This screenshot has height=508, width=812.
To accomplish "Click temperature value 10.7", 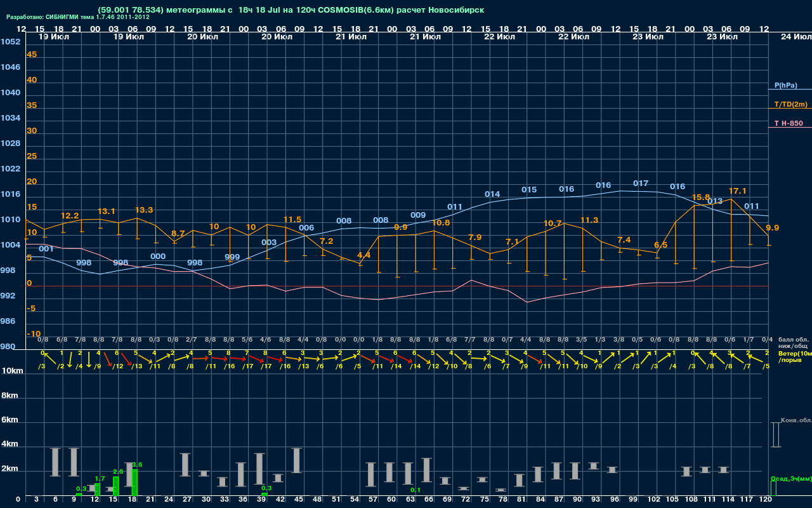I will (x=553, y=224).
